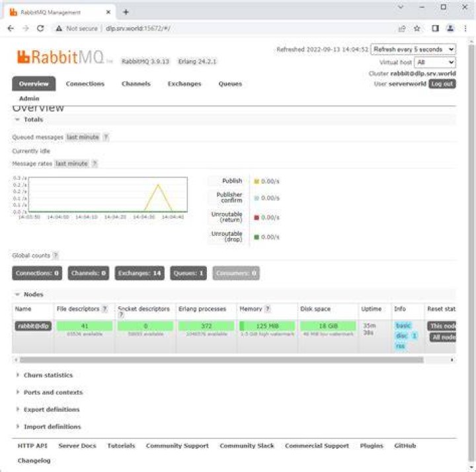Switch to the Connections tab
Image resolution: width=476 pixels, height=472 pixels.
85,84
